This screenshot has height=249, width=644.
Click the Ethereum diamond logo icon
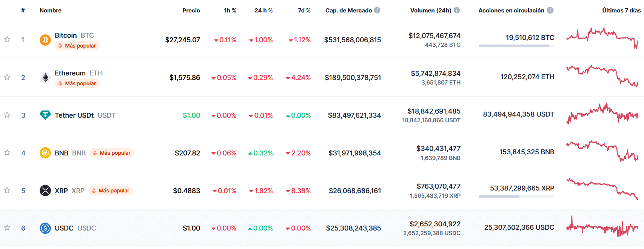45,78
